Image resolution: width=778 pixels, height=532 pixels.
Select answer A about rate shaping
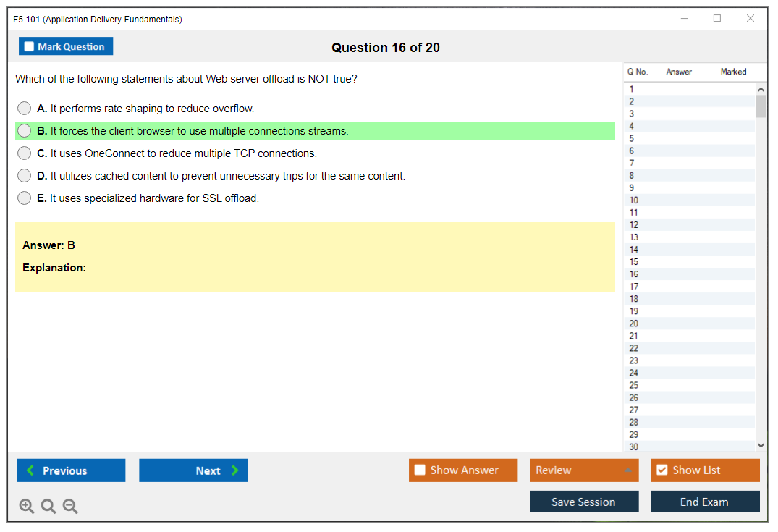click(x=25, y=109)
